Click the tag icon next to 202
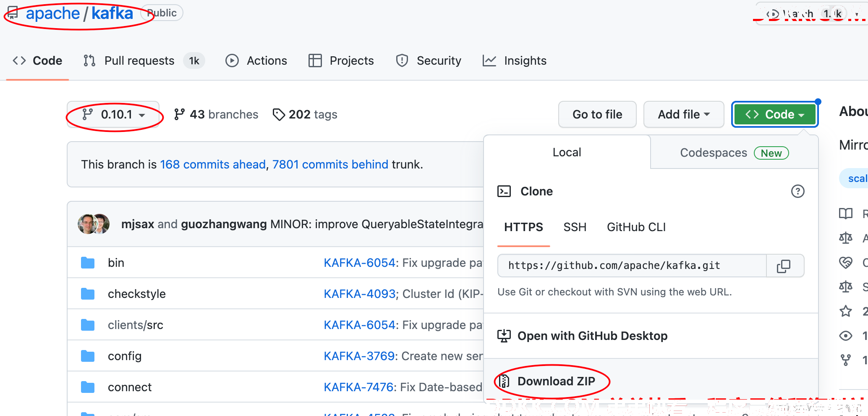This screenshot has width=868, height=416. (x=279, y=114)
